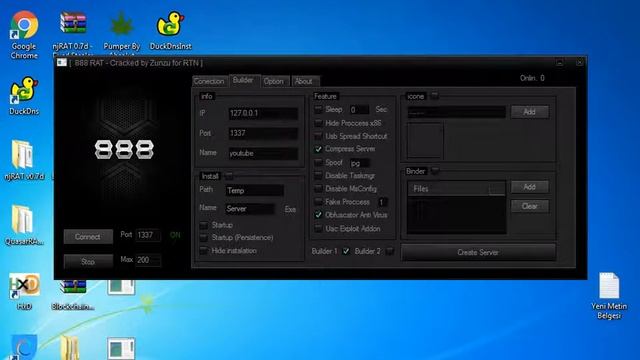The image size is (640, 360).
Task: Click the info Port field showing 1337
Action: (263, 133)
